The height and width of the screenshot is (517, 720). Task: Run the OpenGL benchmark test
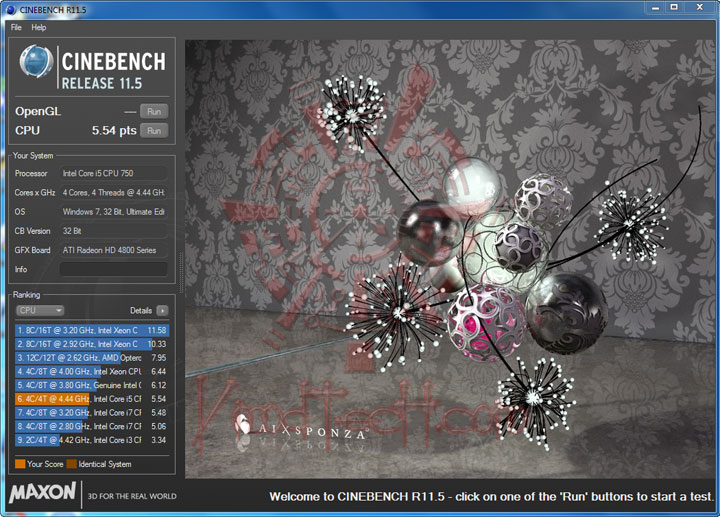coord(154,112)
